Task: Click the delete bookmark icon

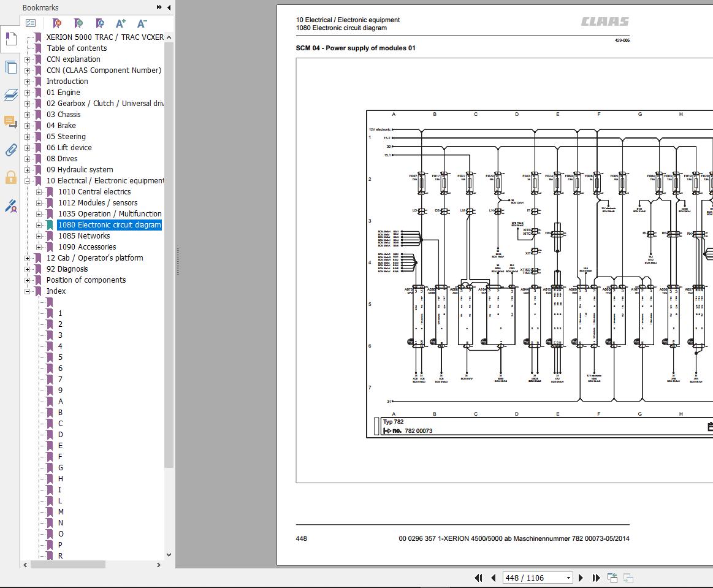Action: (x=57, y=23)
